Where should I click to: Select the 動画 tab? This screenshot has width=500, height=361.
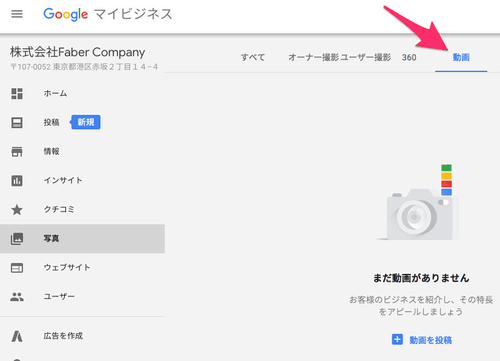461,57
